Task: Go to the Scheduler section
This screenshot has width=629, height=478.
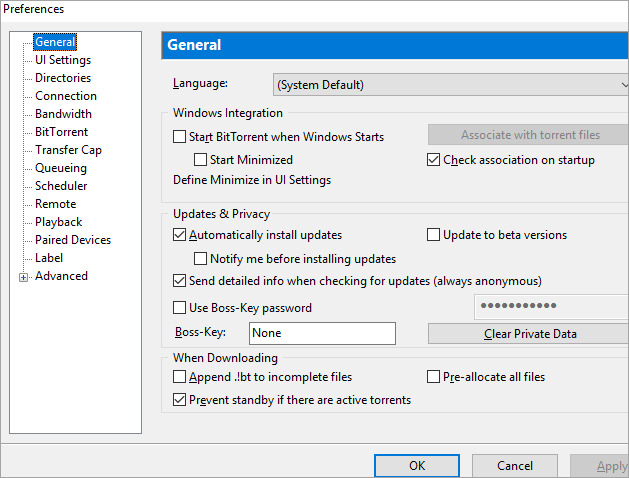Action: [61, 186]
